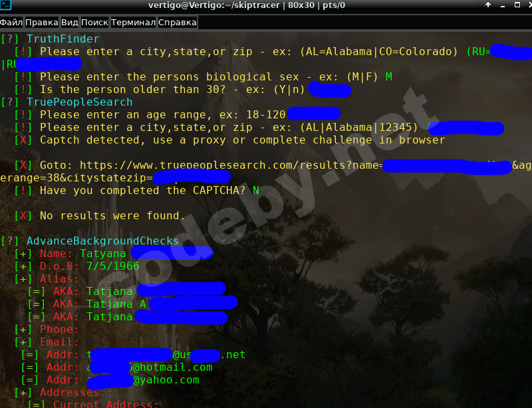Viewport: 532px width, 408px height.
Task: Click the TruthFinder heading
Action: tap(63, 39)
